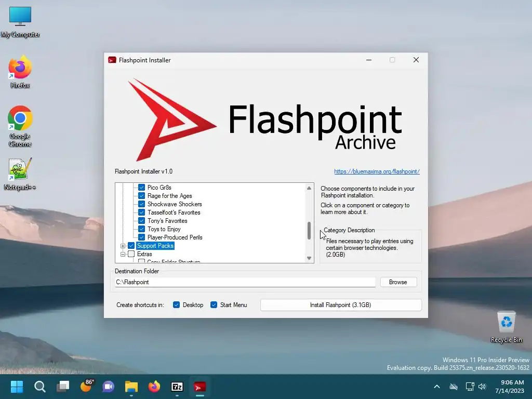This screenshot has height=399, width=532.
Task: Click the Flashpoint Installer taskbar icon
Action: (x=200, y=387)
